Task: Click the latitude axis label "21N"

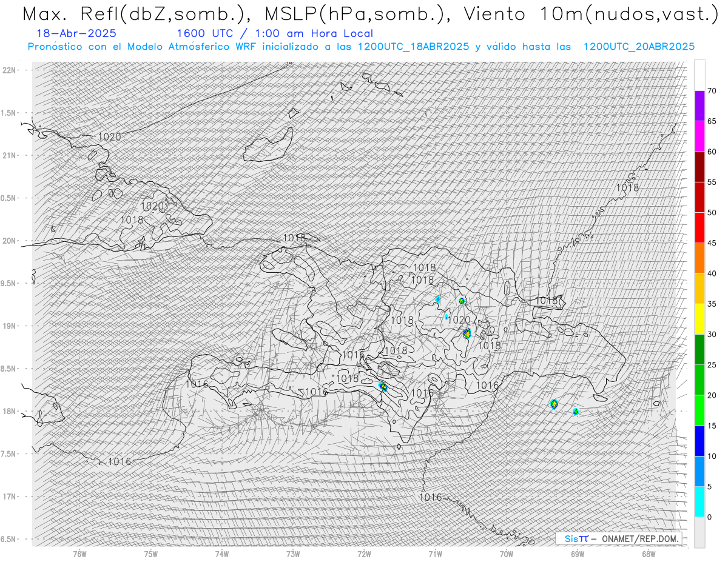Action: pos(9,155)
